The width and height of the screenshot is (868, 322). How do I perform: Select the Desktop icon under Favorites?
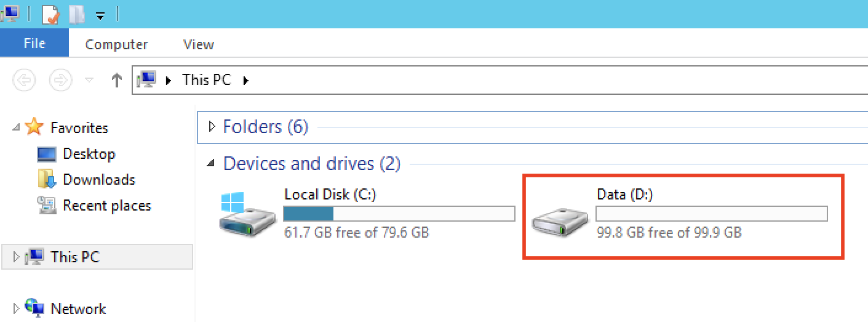(47, 154)
